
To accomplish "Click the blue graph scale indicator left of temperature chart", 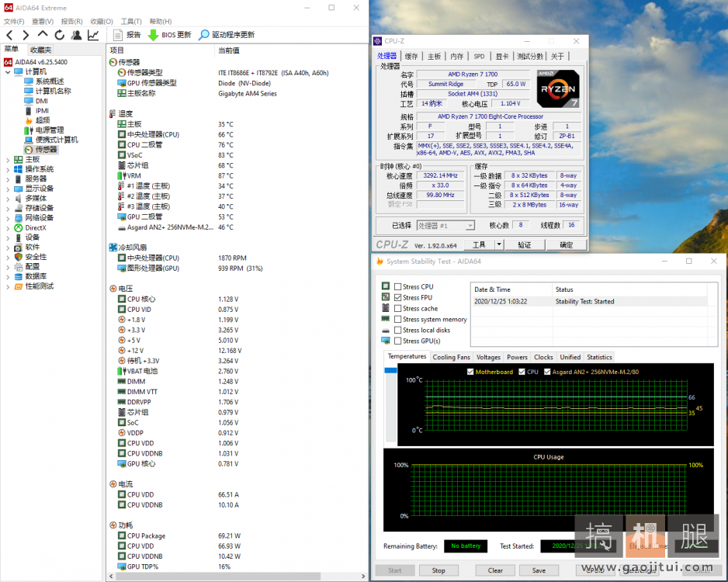I will pos(391,370).
